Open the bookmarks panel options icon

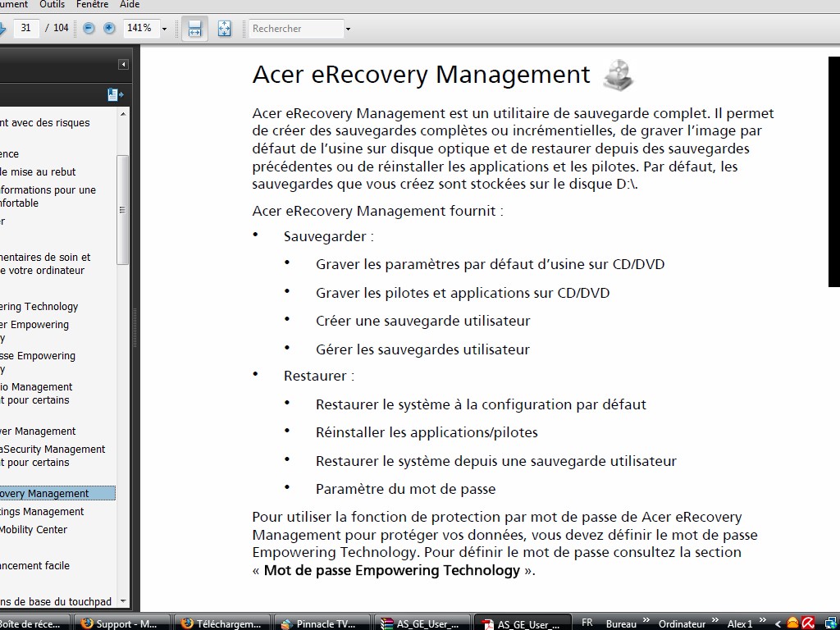pos(115,95)
